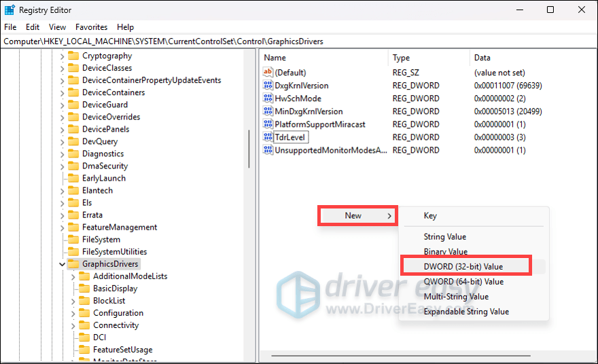Click the Type column header
Image resolution: width=598 pixels, height=364 pixels.
[428, 58]
